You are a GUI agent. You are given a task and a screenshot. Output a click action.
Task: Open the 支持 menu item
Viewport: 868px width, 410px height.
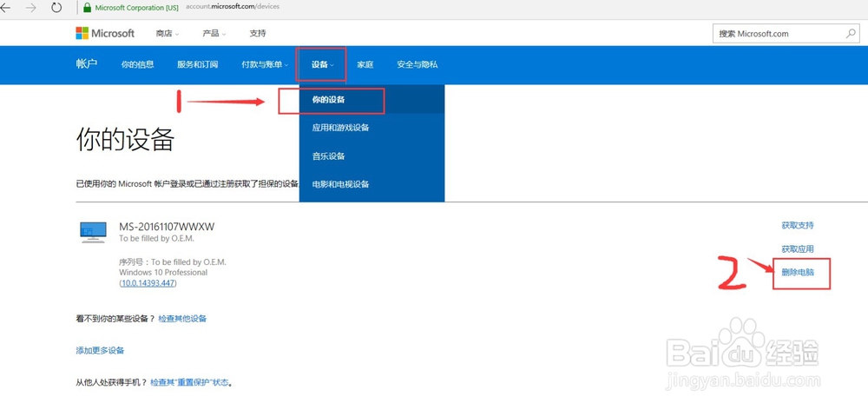pyautogui.click(x=258, y=33)
